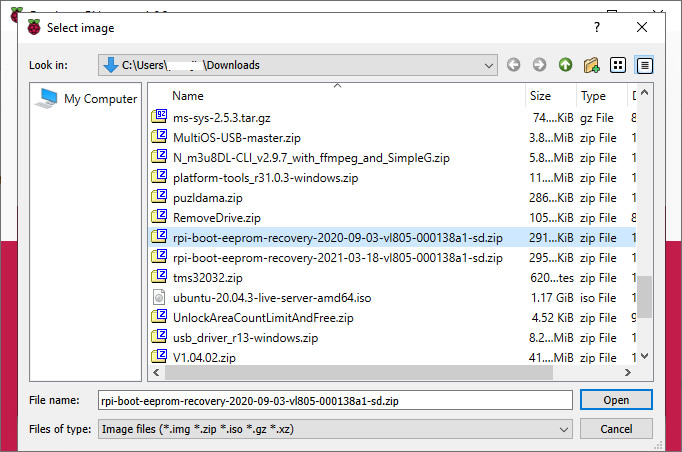Select file platform-tools_r31.0.3-windows.zip

(x=265, y=178)
